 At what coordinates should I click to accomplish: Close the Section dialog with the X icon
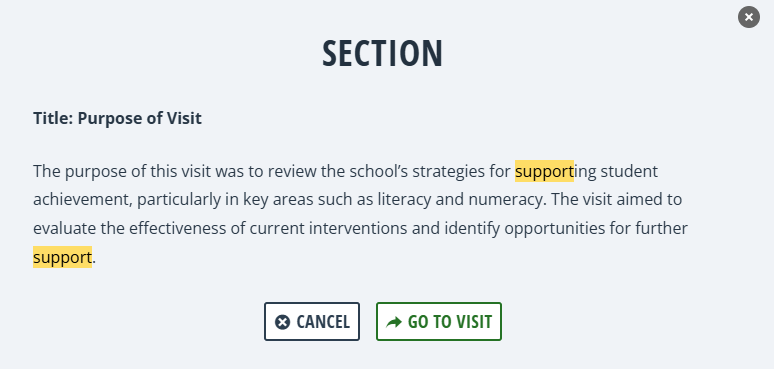(x=748, y=17)
